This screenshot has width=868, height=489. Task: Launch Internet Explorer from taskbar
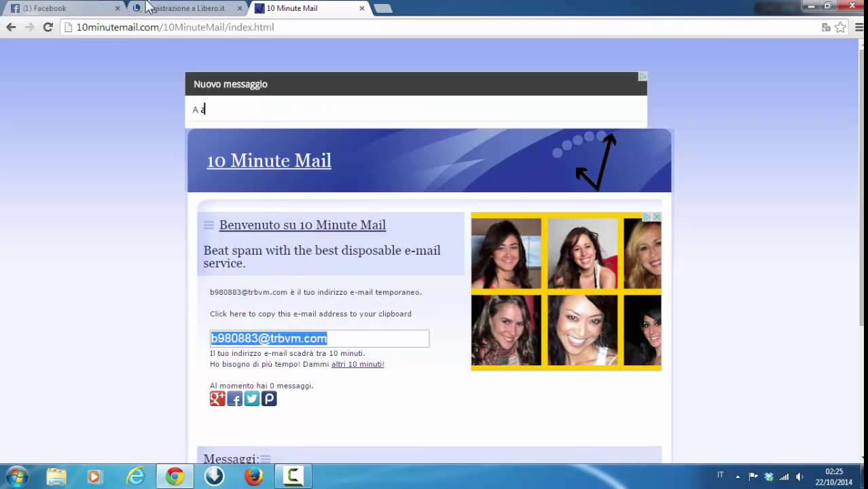pyautogui.click(x=136, y=477)
